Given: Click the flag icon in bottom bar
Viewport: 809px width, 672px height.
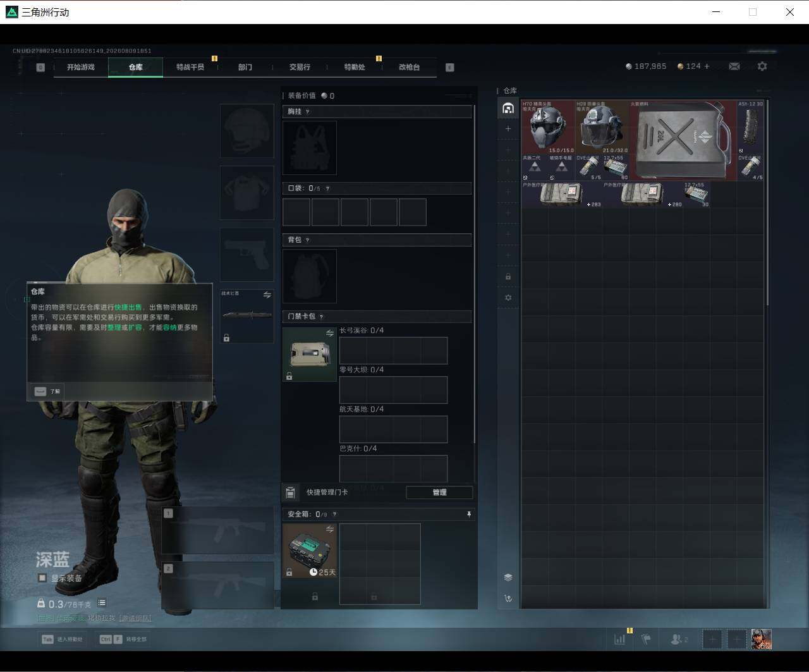Looking at the screenshot, I should coord(646,639).
